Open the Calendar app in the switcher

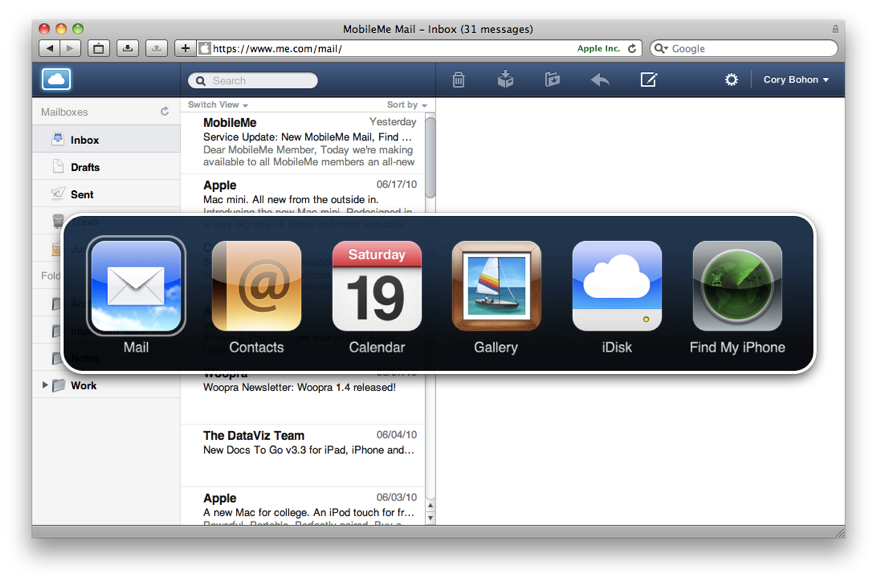377,286
